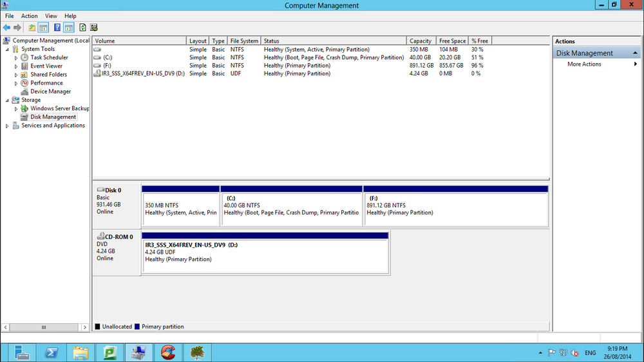This screenshot has width=644, height=362.
Task: Click the blue Back arrow in toolbar
Action: click(6, 28)
